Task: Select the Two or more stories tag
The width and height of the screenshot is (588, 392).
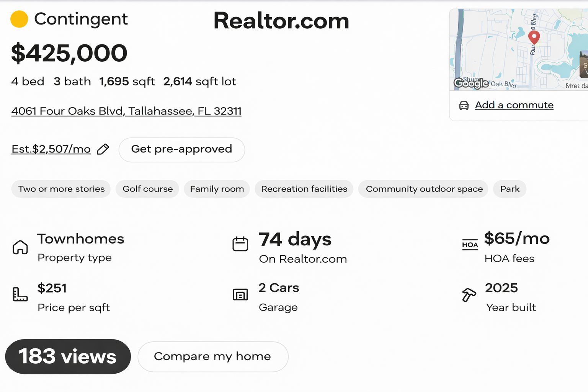Action: pos(61,189)
